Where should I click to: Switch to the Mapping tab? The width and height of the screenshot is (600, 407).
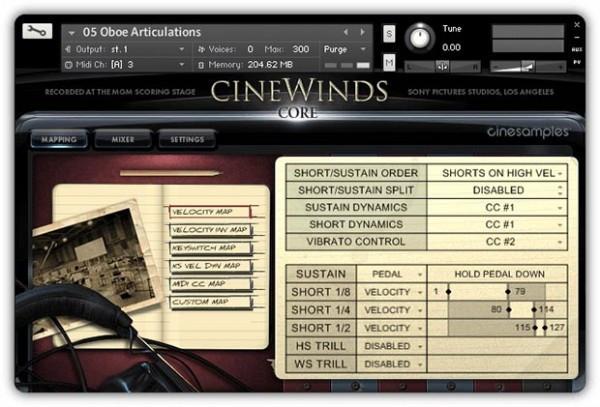click(x=59, y=140)
